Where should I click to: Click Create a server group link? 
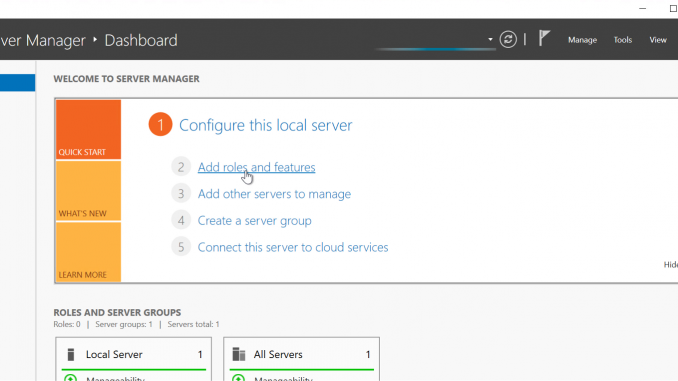coord(254,221)
